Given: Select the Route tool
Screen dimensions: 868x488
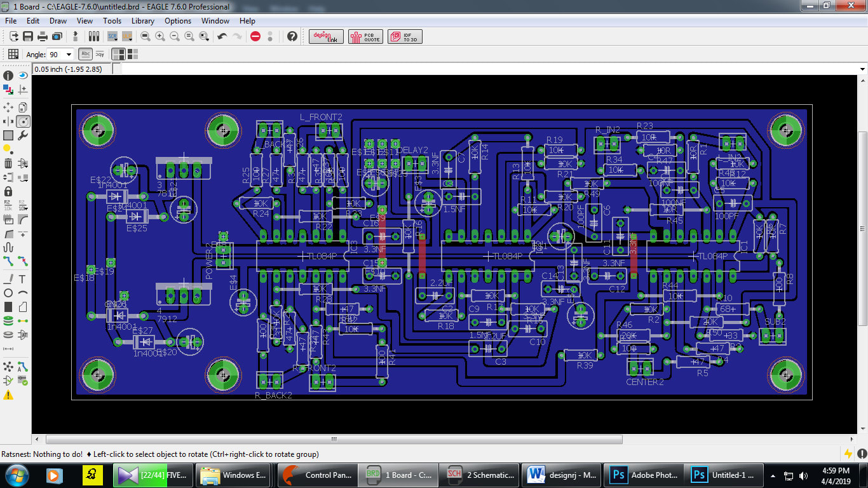Looking at the screenshot, I should (8, 261).
